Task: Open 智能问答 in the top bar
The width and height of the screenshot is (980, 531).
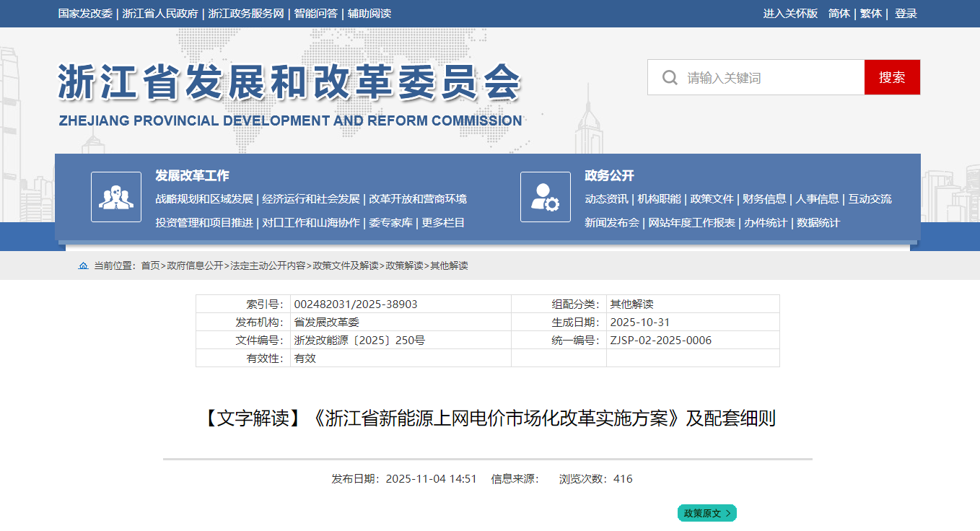Action: coord(315,14)
